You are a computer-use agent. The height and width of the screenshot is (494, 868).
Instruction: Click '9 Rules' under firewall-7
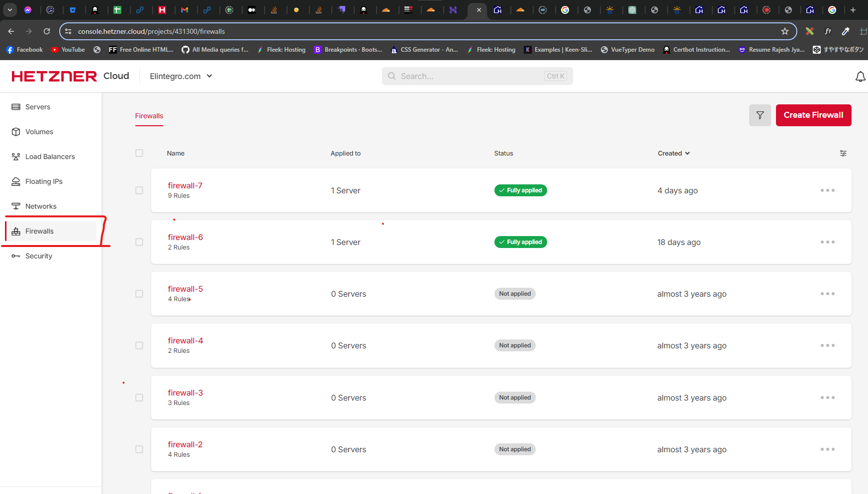[x=179, y=196]
